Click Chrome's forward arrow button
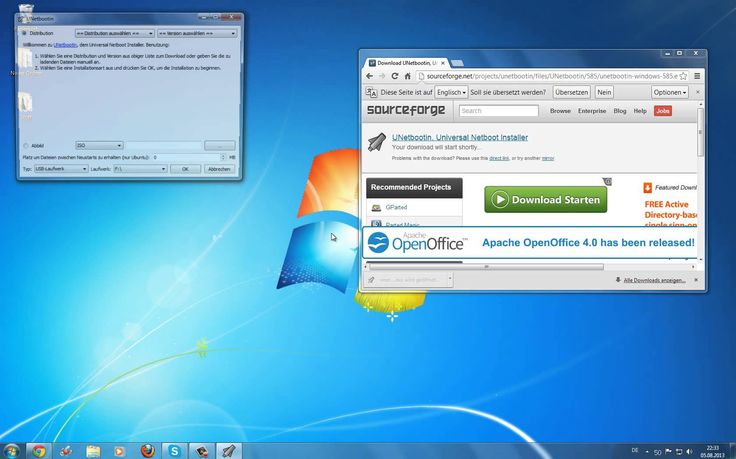 (x=382, y=76)
